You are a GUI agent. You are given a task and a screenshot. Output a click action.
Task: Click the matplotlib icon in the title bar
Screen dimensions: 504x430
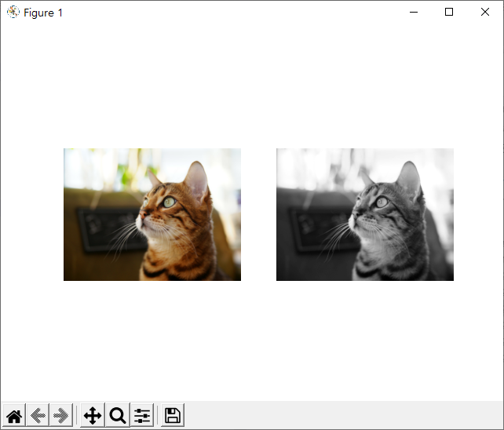[13, 13]
